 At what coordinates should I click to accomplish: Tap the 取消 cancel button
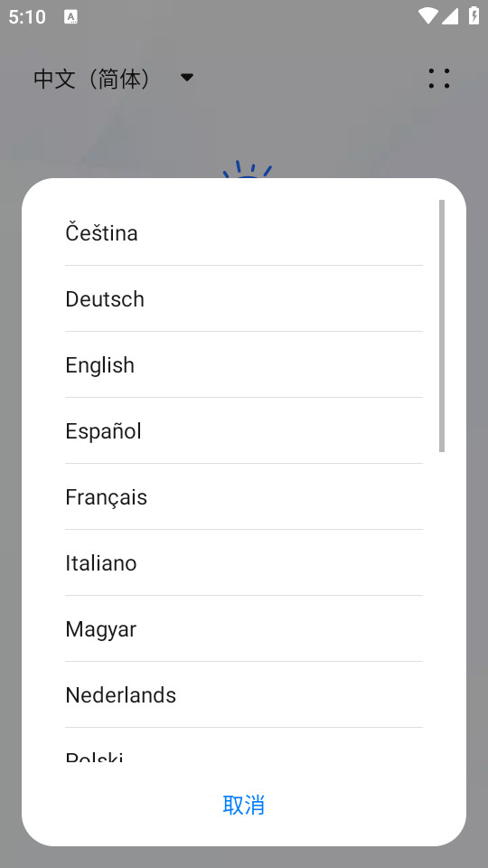[x=244, y=805]
